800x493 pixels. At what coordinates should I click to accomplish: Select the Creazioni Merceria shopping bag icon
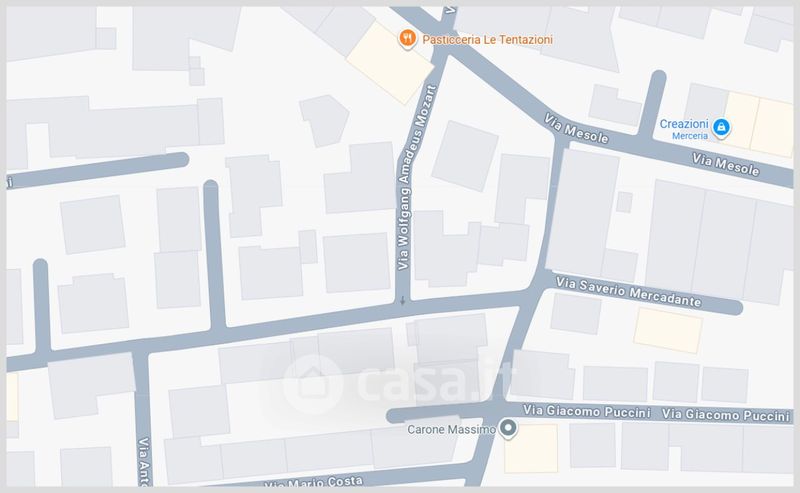[721, 127]
